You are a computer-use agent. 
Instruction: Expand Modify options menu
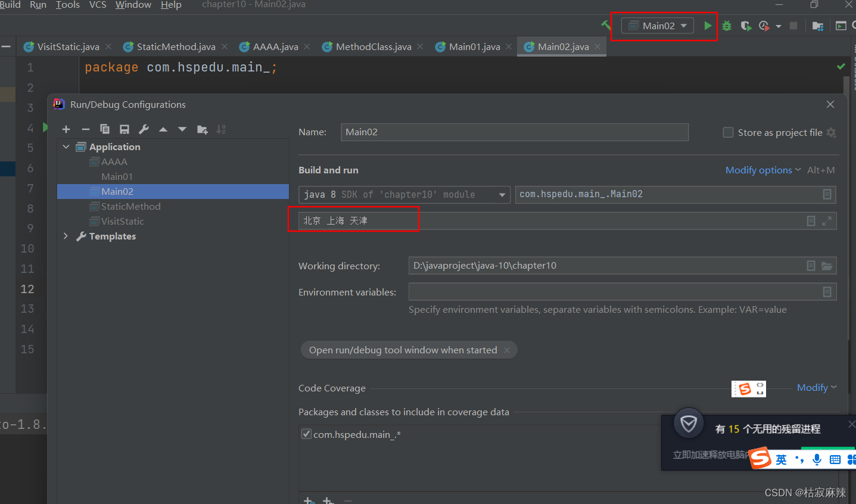pos(763,170)
